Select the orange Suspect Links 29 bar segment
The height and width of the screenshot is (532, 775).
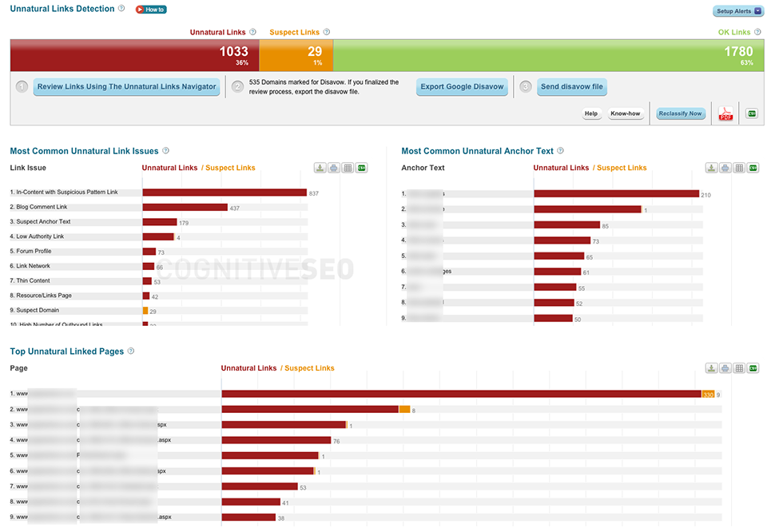(296, 55)
